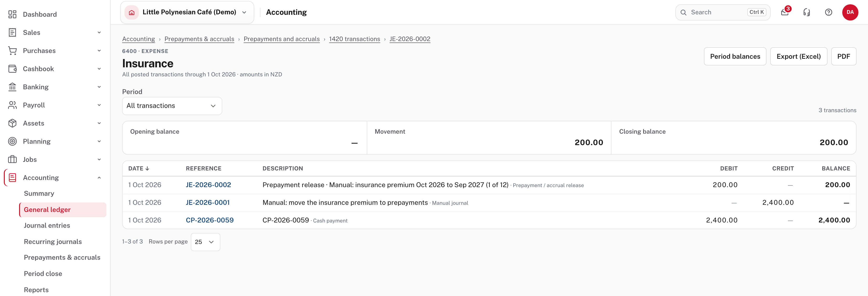Select General ledger in sidebar

[63, 210]
